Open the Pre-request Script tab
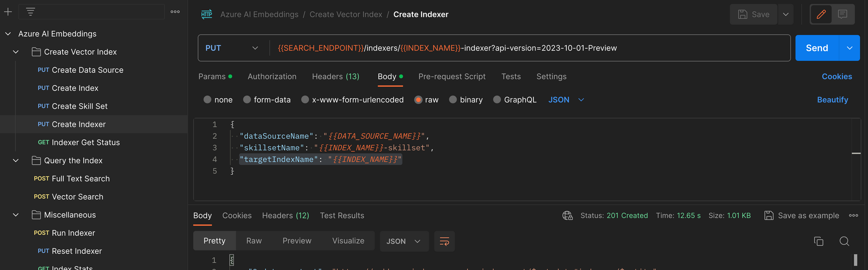 (x=452, y=77)
